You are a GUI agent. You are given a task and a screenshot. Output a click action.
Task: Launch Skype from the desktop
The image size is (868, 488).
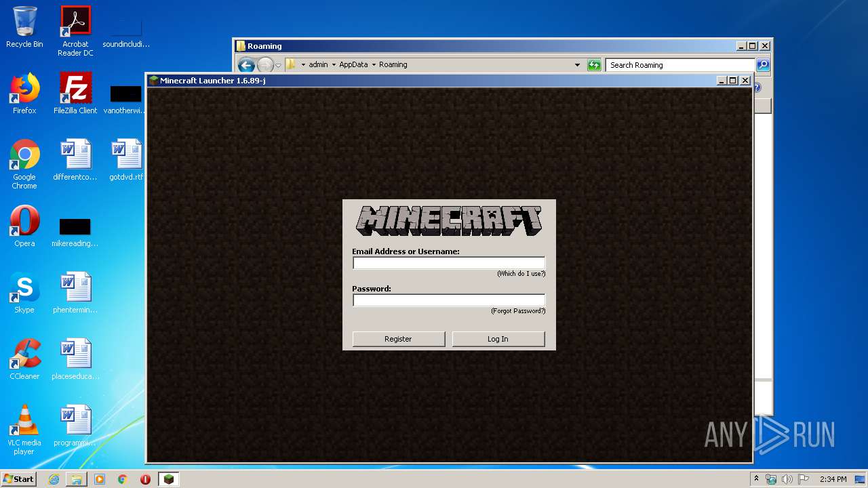tap(24, 293)
